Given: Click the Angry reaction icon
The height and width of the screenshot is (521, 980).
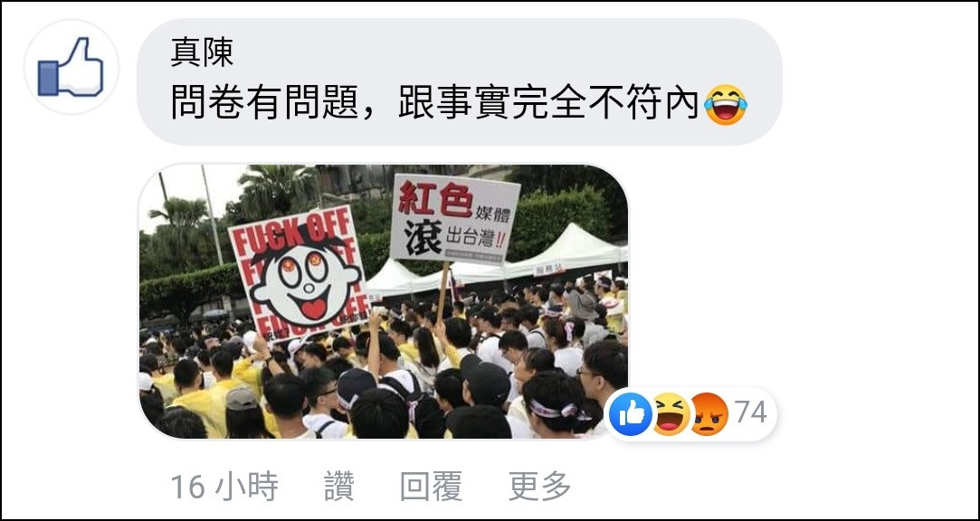Looking at the screenshot, I should coord(709,413).
